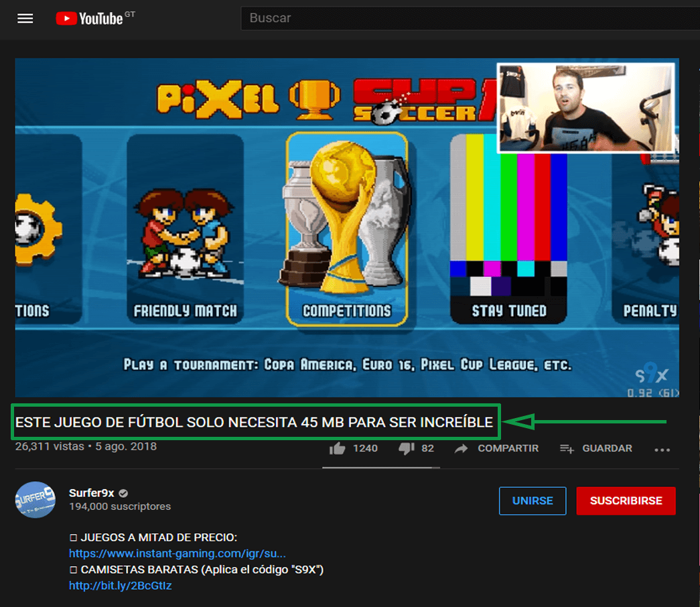This screenshot has width=700, height=607.
Task: Click the share arrow icon
Action: 461,448
